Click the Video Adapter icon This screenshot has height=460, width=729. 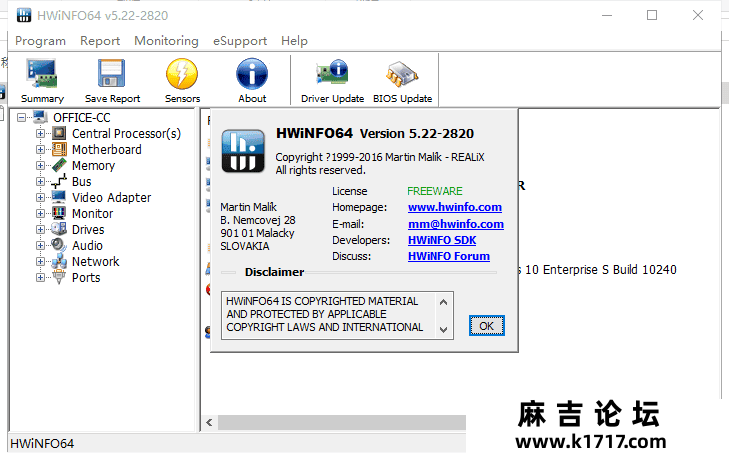pyautogui.click(x=59, y=197)
